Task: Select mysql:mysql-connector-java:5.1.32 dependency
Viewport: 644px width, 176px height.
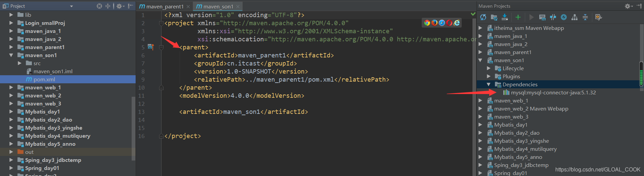Action: point(553,92)
